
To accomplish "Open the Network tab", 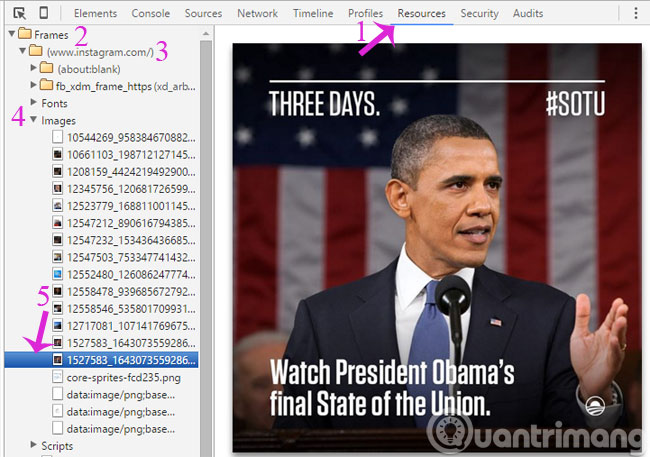I will click(257, 13).
